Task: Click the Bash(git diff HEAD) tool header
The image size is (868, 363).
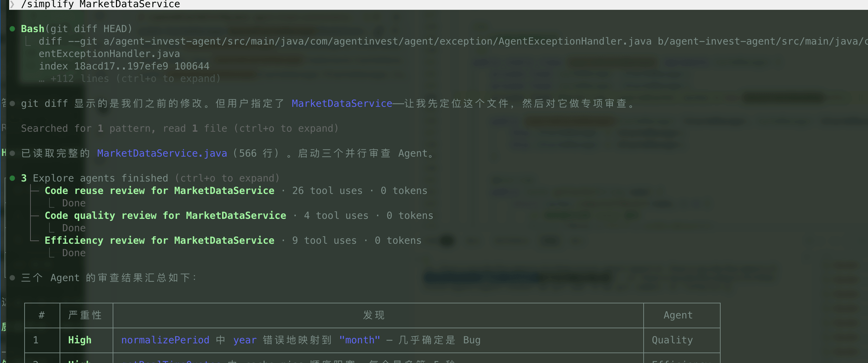Action: click(77, 29)
